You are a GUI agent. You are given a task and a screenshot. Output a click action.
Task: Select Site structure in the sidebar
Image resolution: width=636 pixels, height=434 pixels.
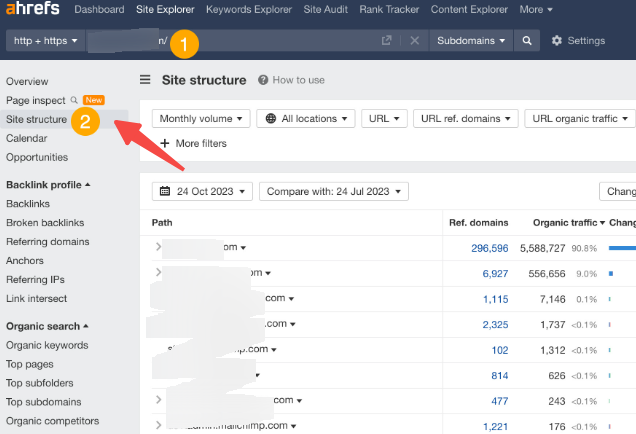37,119
